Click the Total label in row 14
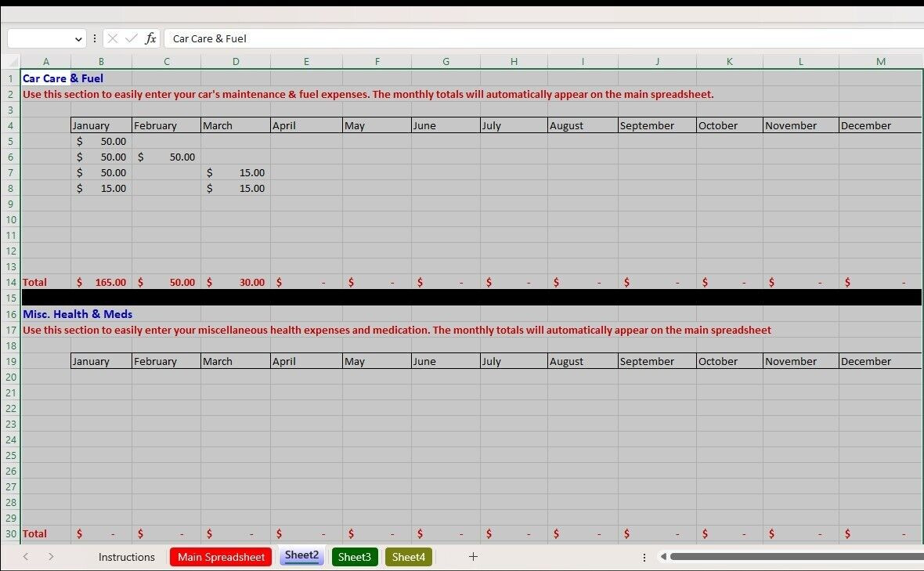924x571 pixels. coord(34,282)
